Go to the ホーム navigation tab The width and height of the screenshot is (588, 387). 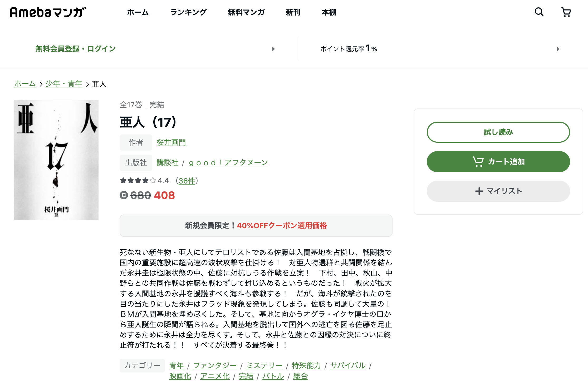(138, 12)
